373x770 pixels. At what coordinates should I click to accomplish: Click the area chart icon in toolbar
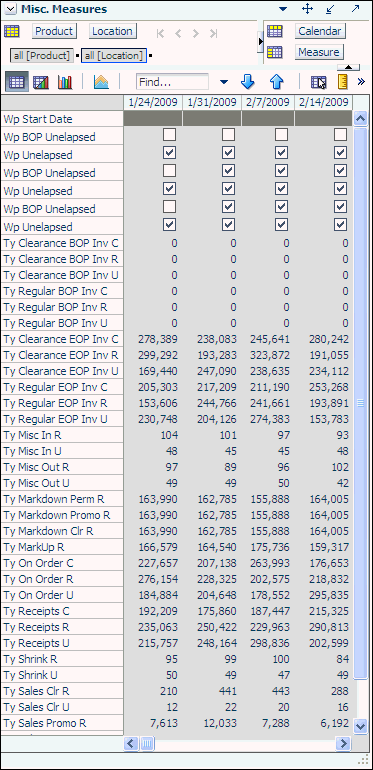(x=101, y=82)
